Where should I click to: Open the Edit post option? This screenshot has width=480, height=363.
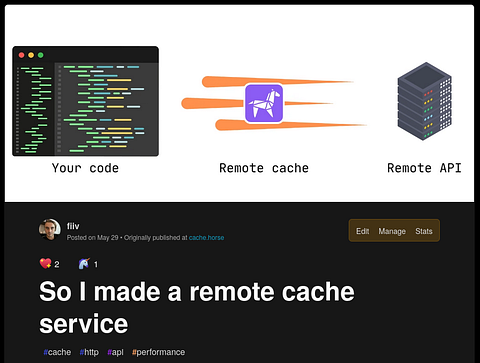[362, 231]
